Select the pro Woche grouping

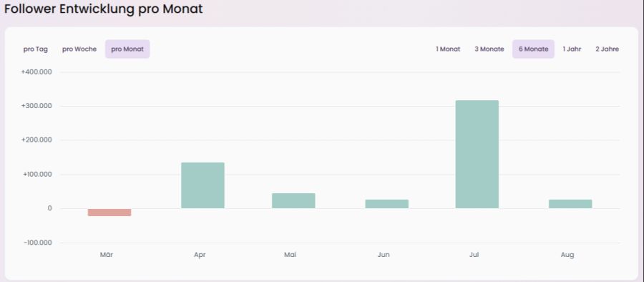79,49
